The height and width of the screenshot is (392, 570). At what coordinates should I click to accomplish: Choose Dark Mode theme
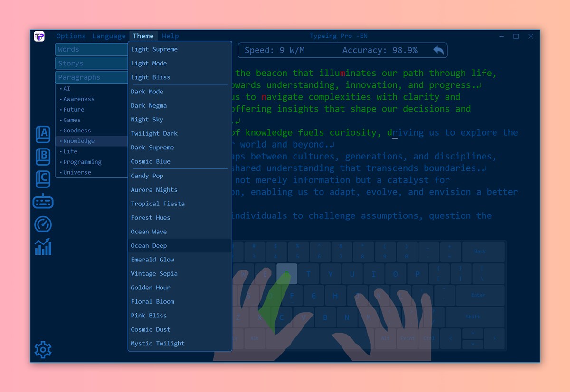[180, 92]
